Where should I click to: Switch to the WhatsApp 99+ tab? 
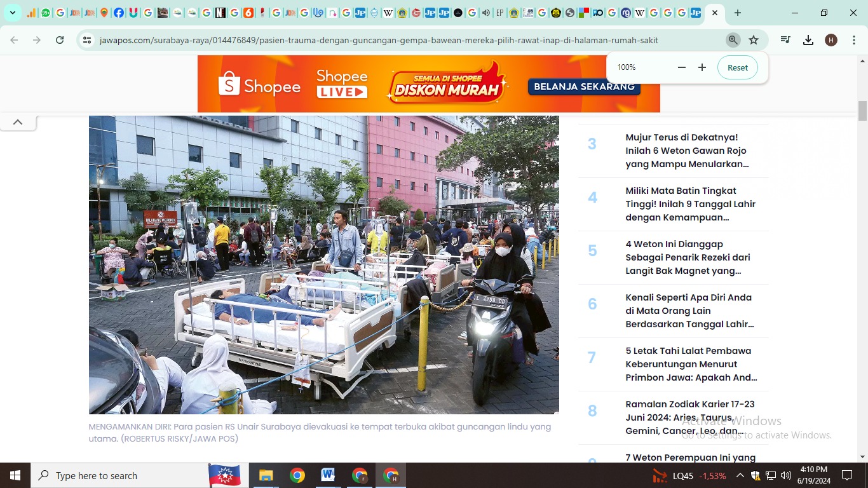point(46,13)
